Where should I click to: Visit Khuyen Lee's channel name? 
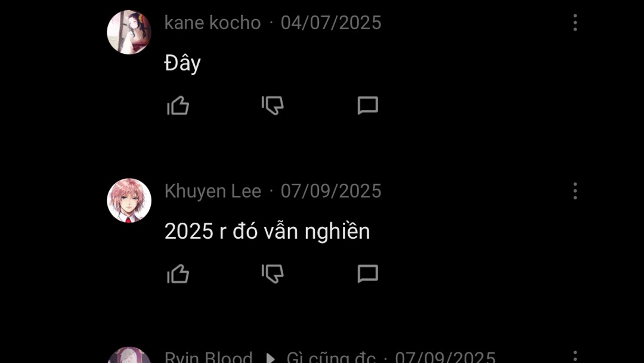coord(213,191)
